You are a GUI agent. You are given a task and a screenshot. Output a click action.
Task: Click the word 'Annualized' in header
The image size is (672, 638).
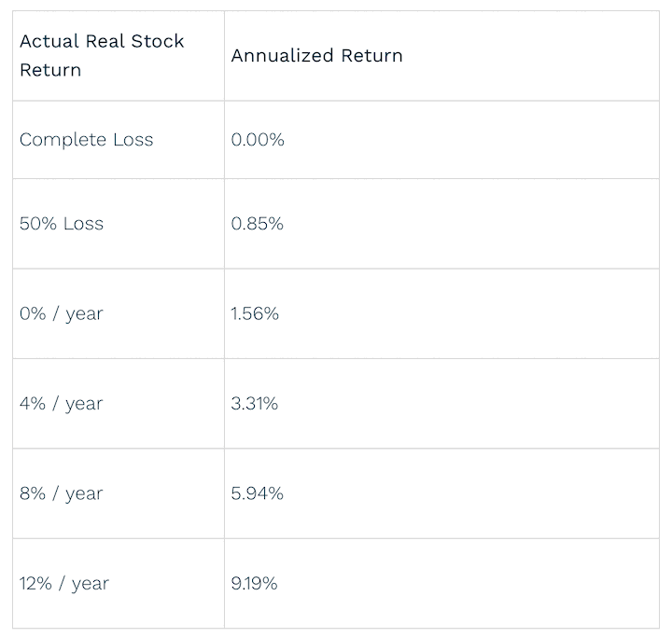point(283,56)
